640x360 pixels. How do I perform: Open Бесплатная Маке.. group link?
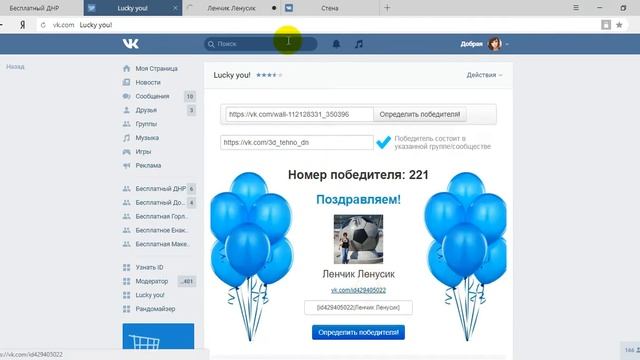(x=162, y=244)
